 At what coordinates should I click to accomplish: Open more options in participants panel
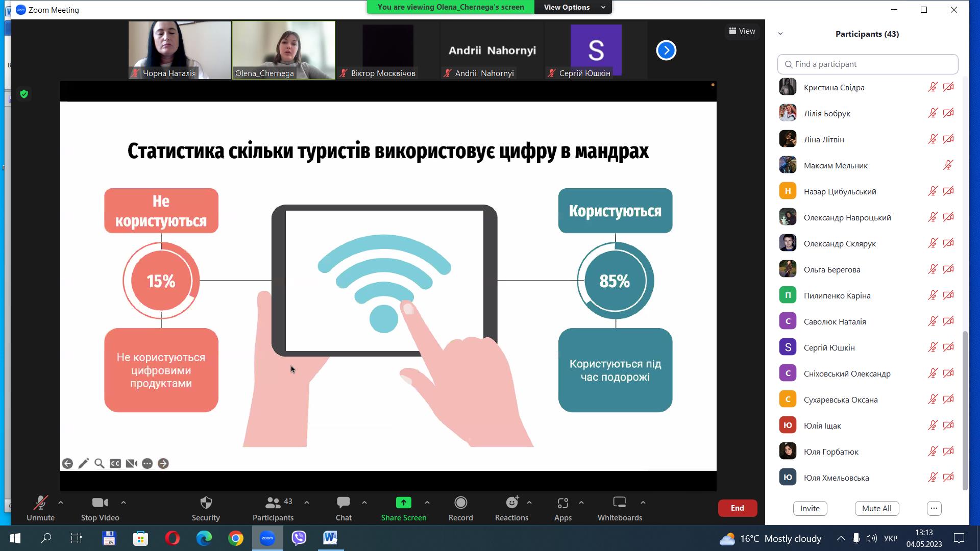(x=934, y=508)
